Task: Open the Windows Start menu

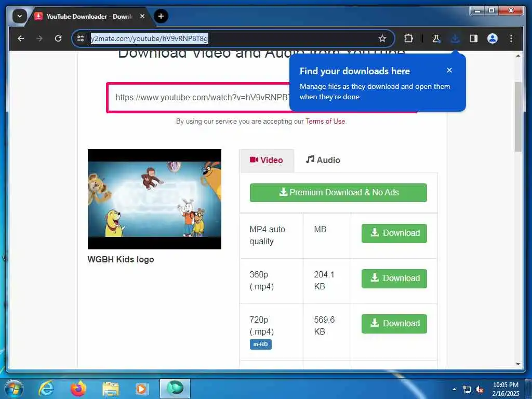Action: point(14,389)
